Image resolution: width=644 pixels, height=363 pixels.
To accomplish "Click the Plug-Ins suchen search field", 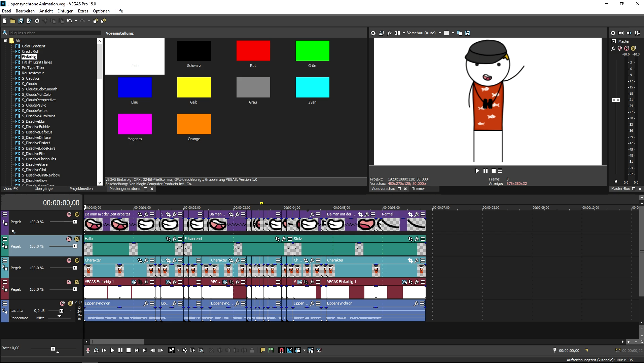I will tap(55, 33).
